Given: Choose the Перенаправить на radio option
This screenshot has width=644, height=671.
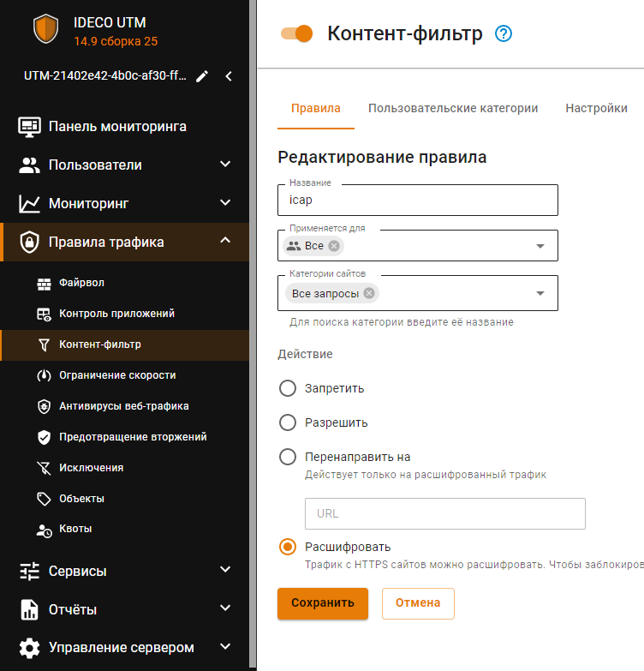Looking at the screenshot, I should pyautogui.click(x=289, y=457).
